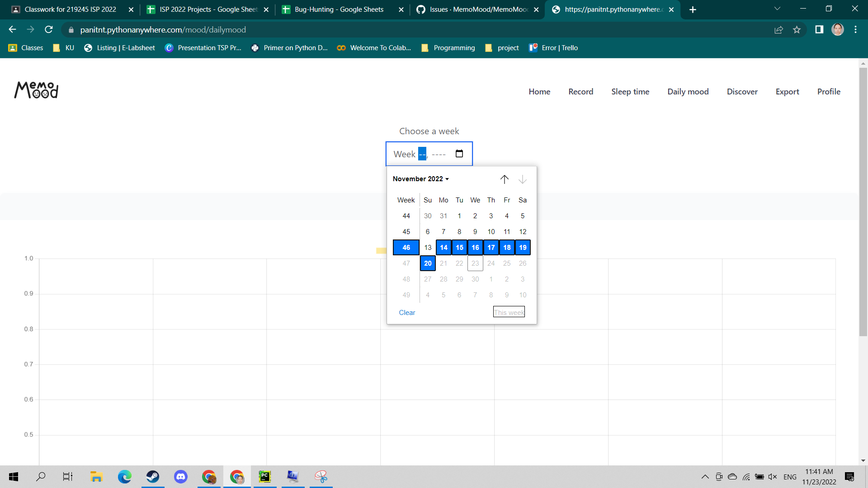Click the share icon in the address bar
Viewport: 868px width, 488px height.
[779, 29]
